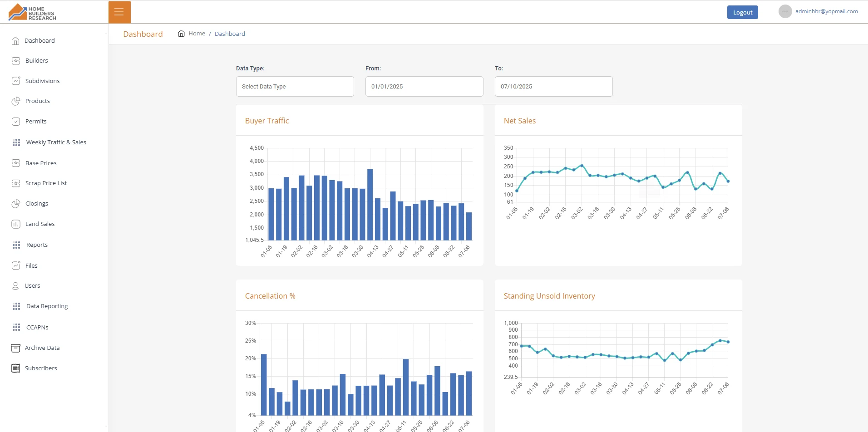
Task: Click the Products pie chart icon
Action: pyautogui.click(x=16, y=101)
